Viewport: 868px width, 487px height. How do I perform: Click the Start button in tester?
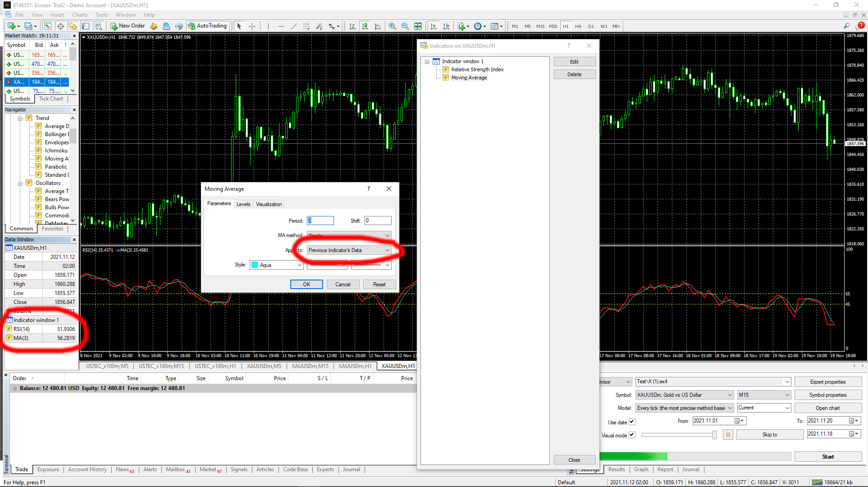pos(828,457)
